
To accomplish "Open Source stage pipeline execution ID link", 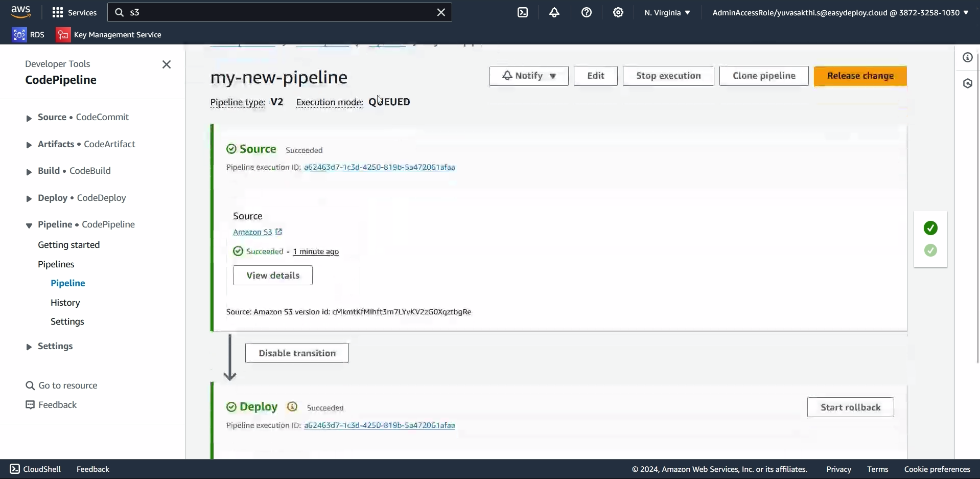I will 380,167.
